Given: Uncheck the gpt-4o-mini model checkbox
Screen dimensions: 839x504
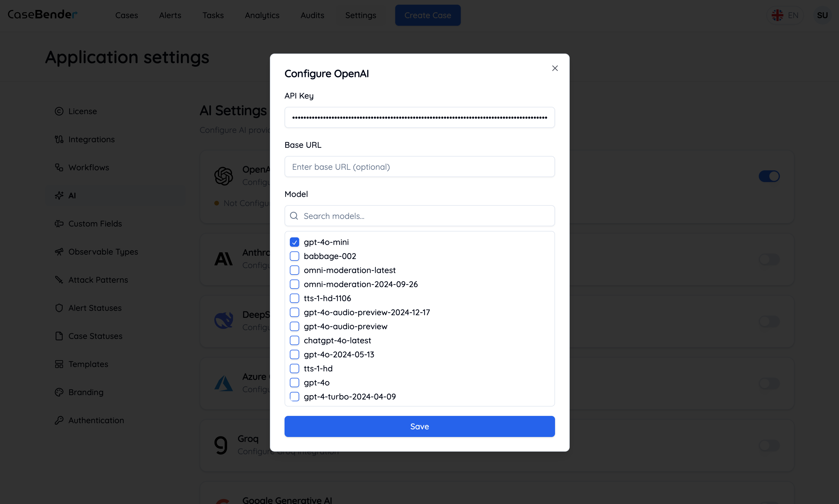Looking at the screenshot, I should pos(294,242).
